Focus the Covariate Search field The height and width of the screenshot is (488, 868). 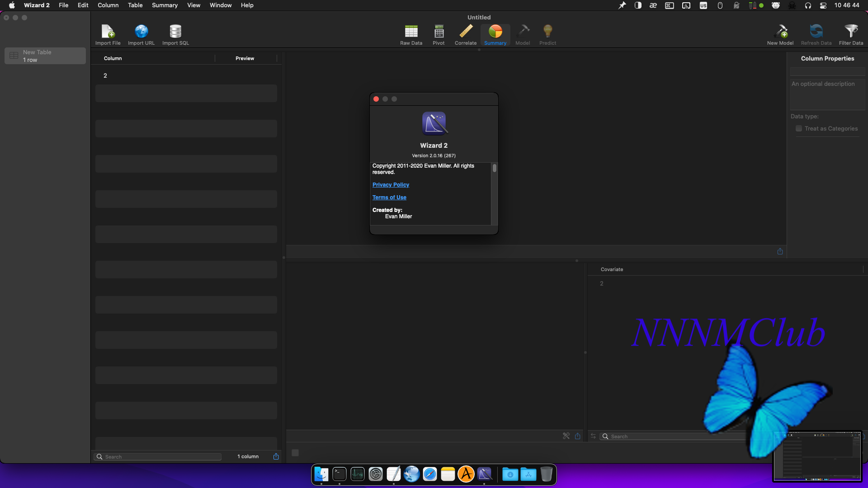[674, 436]
